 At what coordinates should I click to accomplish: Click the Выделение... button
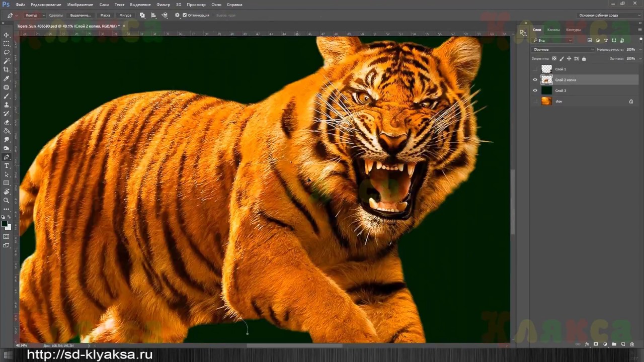pyautogui.click(x=80, y=16)
